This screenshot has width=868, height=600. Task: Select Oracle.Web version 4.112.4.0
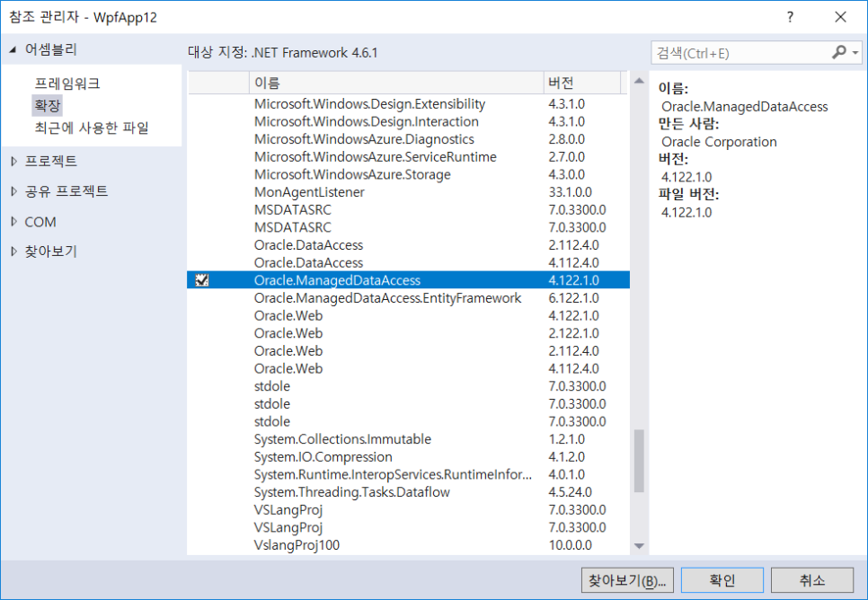(408, 369)
